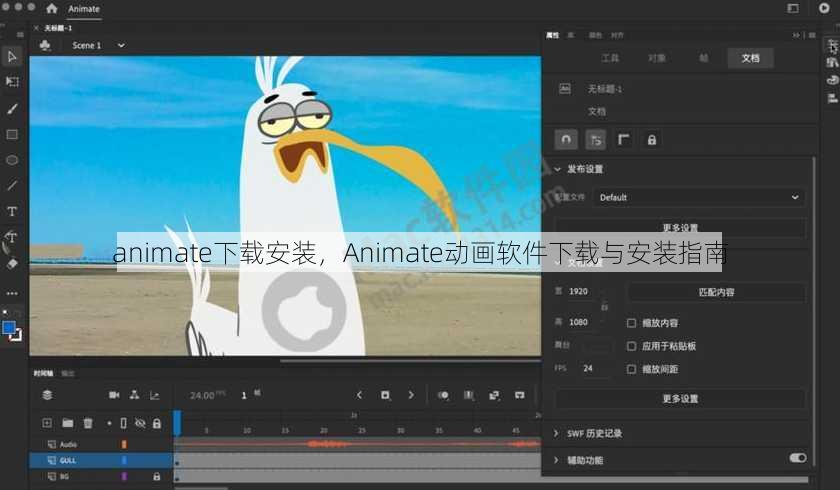Step back one frame in timeline
The height and width of the screenshot is (490, 840).
[359, 395]
